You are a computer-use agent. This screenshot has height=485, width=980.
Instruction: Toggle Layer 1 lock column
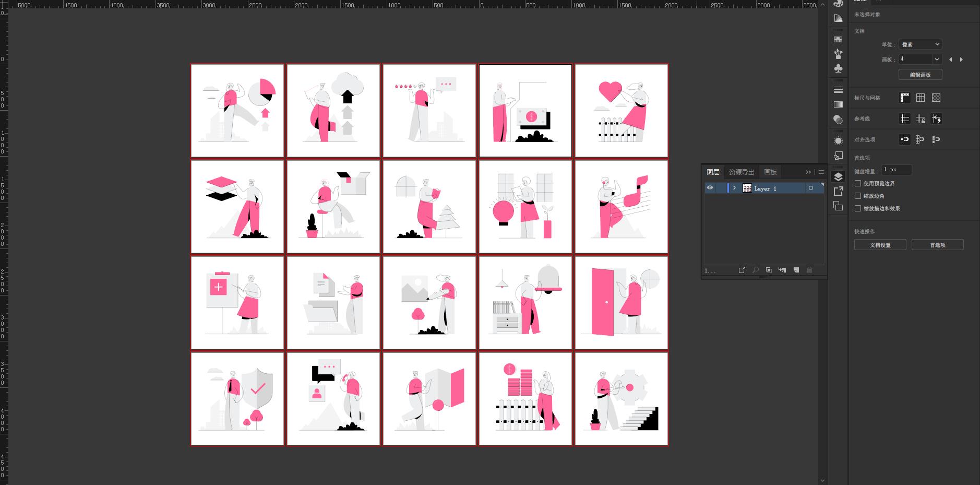tap(721, 188)
